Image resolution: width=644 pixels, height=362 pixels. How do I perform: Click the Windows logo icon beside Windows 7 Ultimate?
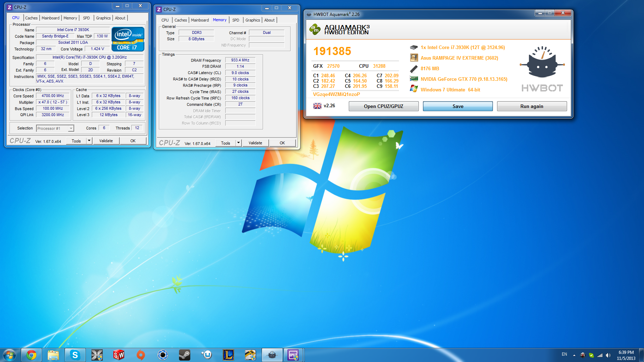[x=414, y=89]
